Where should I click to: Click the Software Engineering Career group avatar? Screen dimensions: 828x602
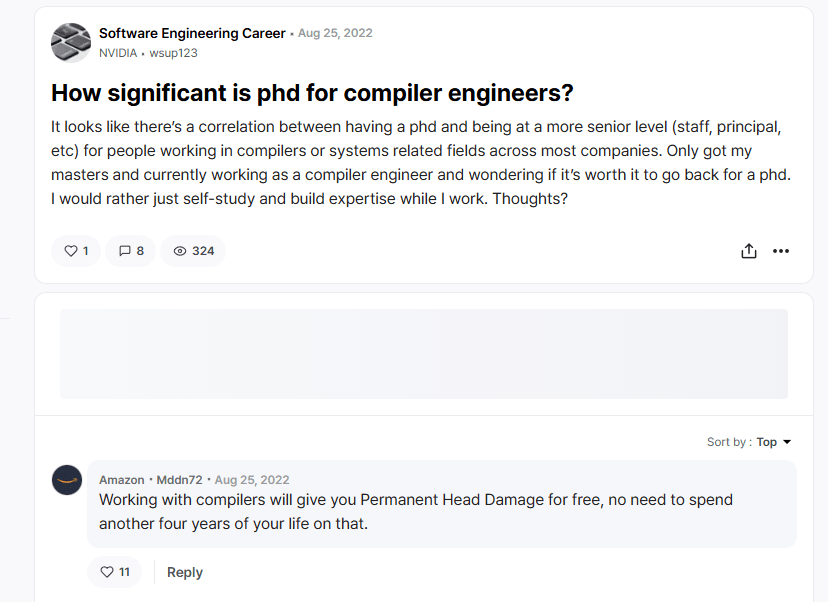point(70,42)
